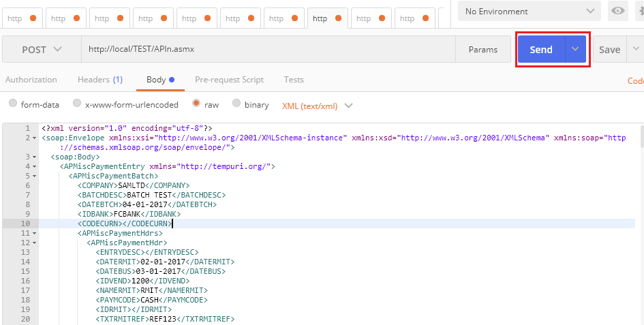
Task: Collapse the APMiscPaymentHdrs fold arrow on line 11
Action: [x=34, y=234]
